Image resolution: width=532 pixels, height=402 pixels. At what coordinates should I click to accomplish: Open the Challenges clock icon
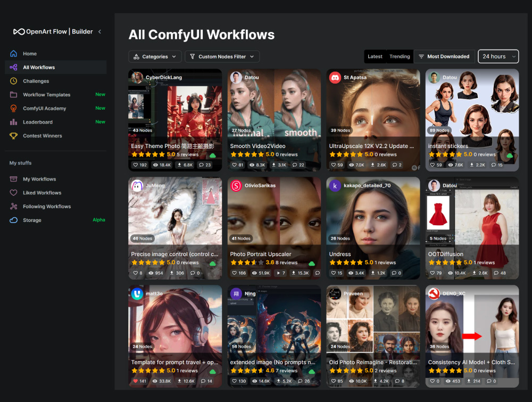click(14, 81)
